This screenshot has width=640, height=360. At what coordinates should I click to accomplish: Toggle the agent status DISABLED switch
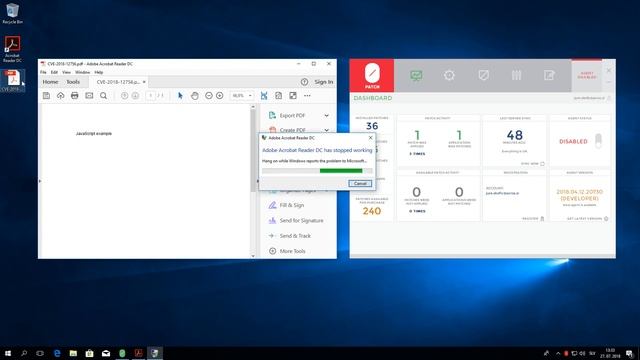pos(598,141)
